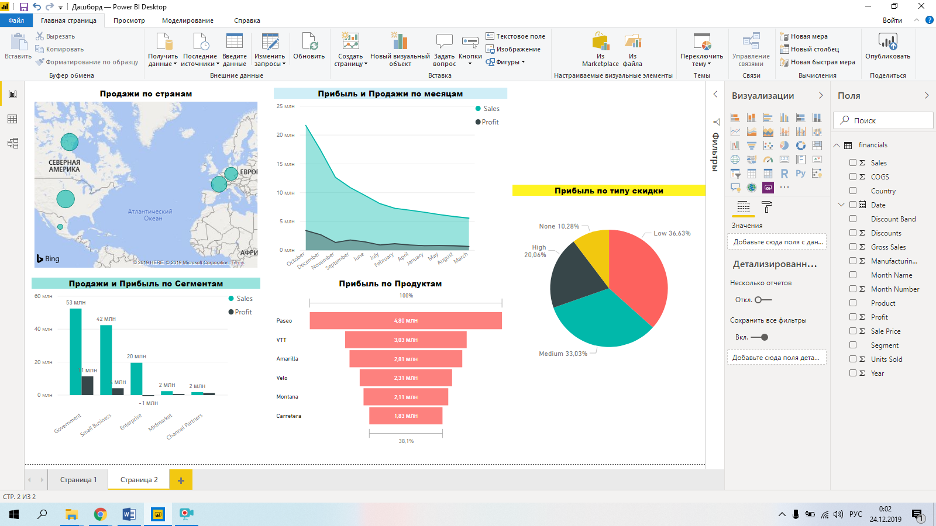The image size is (936, 526).
Task: Collapse the Поля pane
Action: [926, 96]
